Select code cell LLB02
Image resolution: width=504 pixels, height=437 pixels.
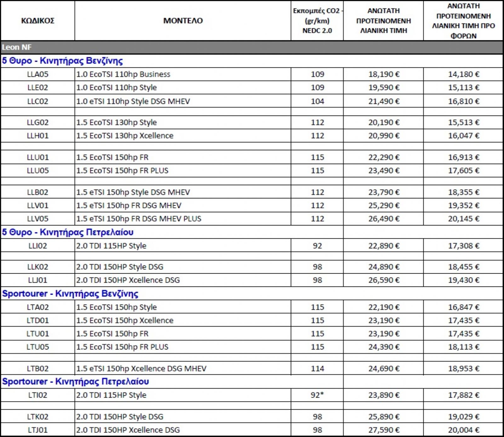coord(37,192)
